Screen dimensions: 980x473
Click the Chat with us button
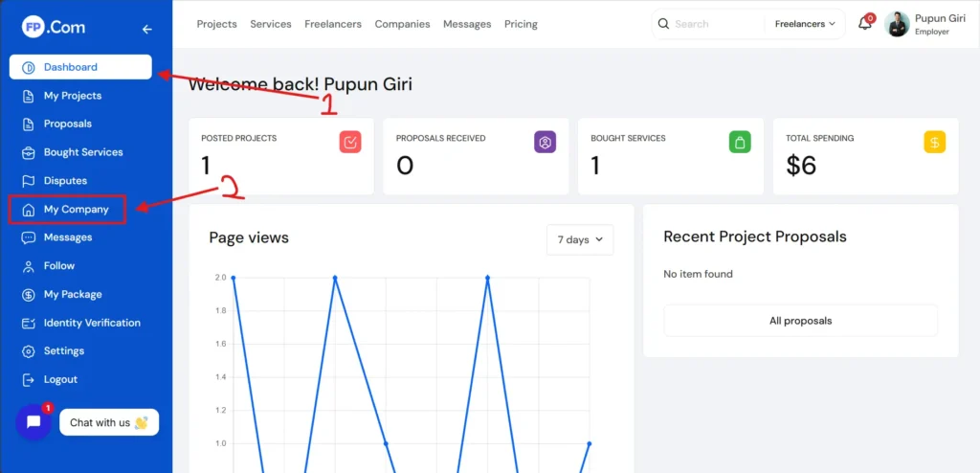[108, 422]
